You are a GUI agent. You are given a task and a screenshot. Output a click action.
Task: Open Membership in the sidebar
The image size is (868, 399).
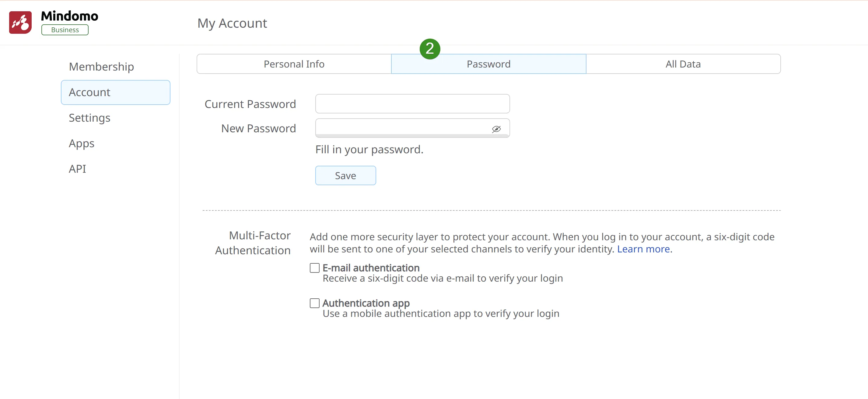pyautogui.click(x=101, y=67)
